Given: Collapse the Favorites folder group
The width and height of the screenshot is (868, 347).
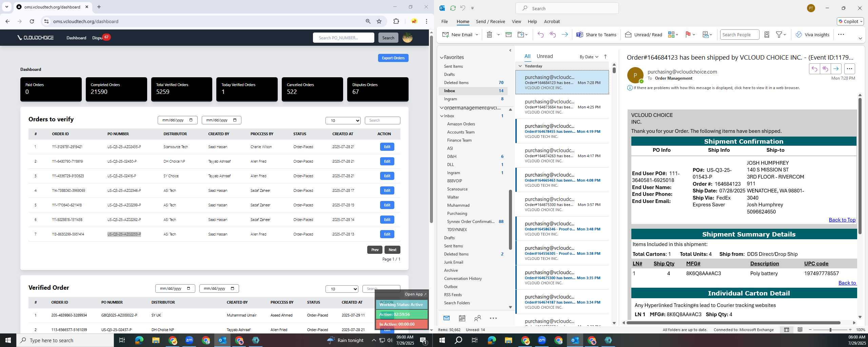Looking at the screenshot, I should (x=441, y=57).
